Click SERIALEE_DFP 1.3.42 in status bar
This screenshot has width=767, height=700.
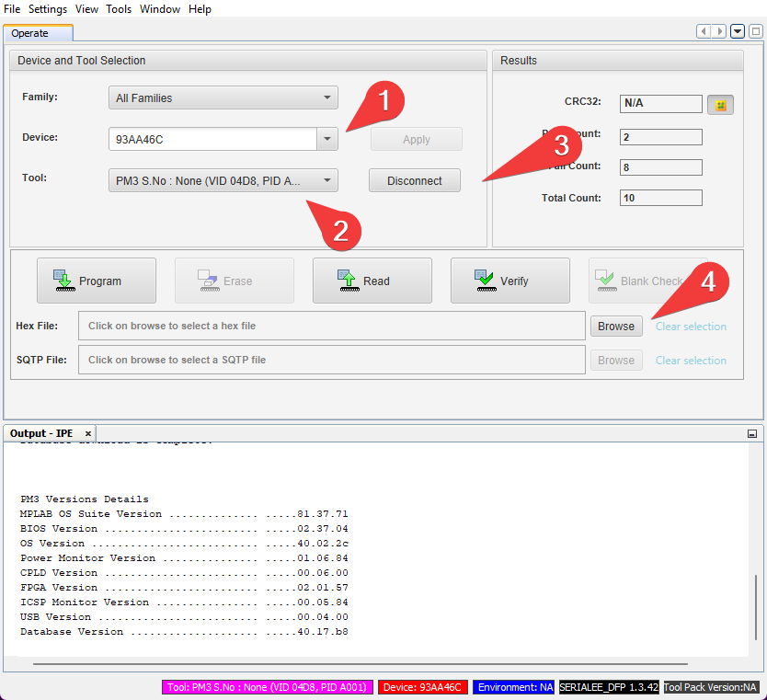tap(609, 687)
